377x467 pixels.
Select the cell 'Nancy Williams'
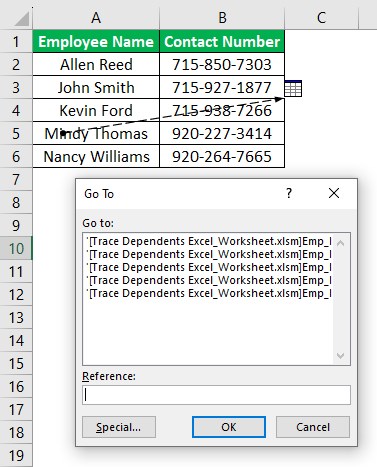pos(96,157)
